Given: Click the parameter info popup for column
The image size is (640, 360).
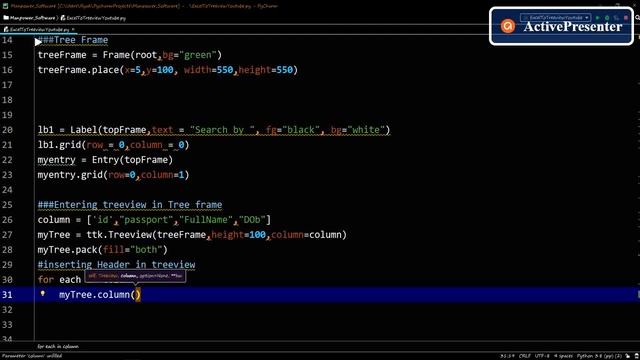Looking at the screenshot, I should pyautogui.click(x=135, y=276).
